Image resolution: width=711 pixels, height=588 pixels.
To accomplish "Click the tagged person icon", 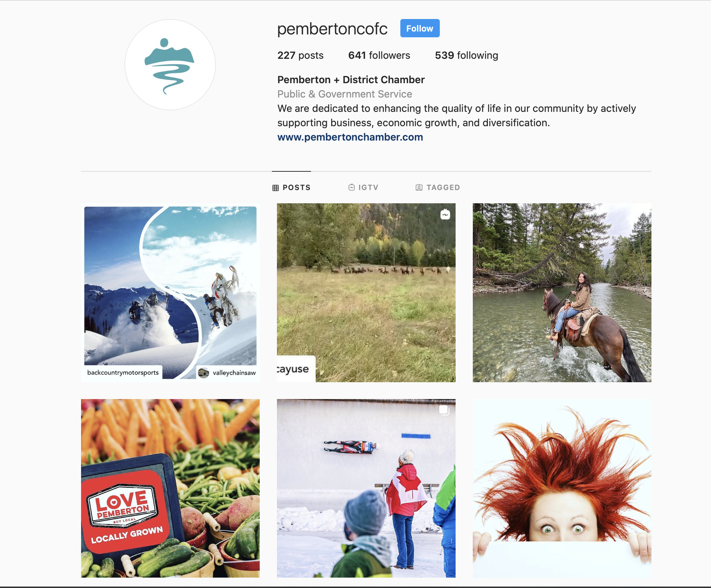I will coord(419,187).
